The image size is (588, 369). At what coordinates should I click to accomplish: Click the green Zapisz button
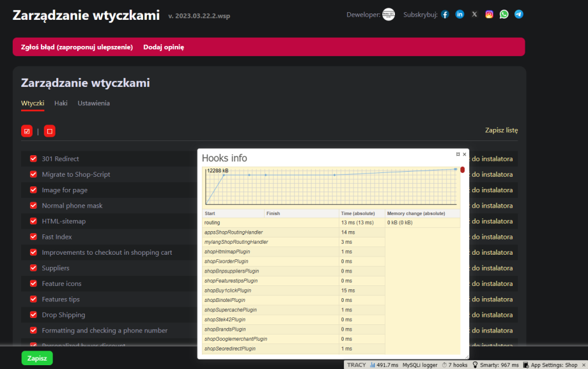click(x=37, y=358)
